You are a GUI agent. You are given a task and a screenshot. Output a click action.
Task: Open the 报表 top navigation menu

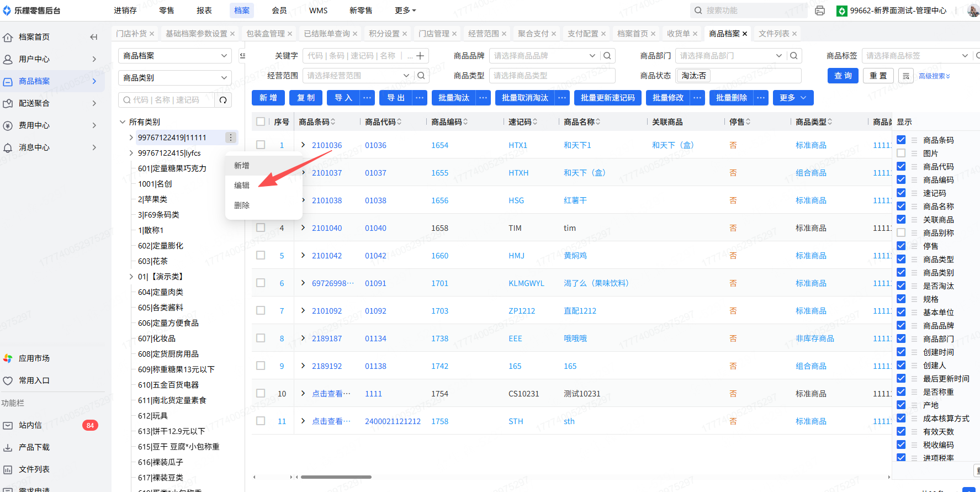[204, 10]
